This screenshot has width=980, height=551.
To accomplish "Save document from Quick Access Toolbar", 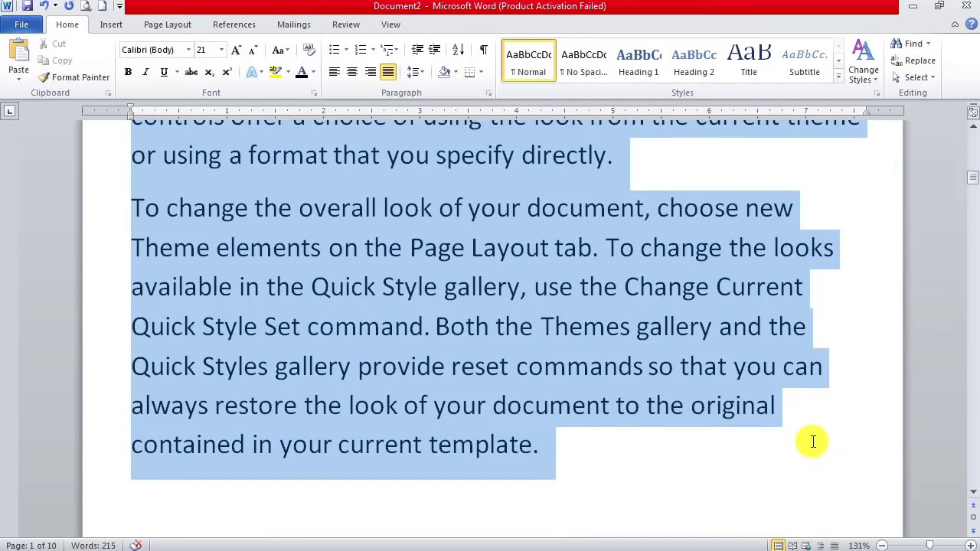I will tap(28, 6).
